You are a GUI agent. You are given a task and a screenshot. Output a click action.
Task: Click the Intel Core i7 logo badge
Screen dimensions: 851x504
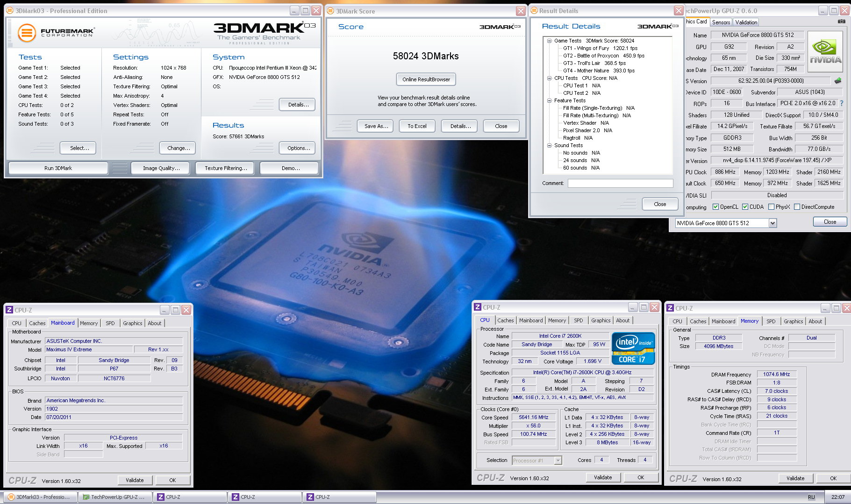(633, 348)
